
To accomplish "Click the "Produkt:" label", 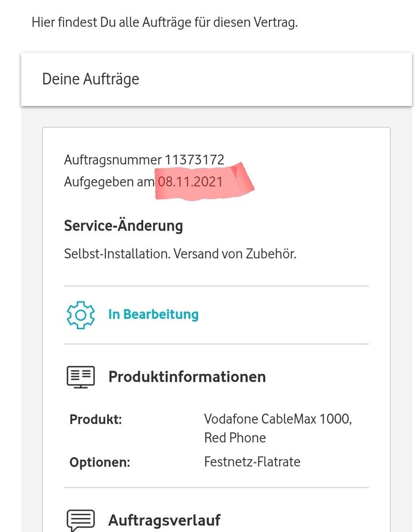I will point(96,419).
